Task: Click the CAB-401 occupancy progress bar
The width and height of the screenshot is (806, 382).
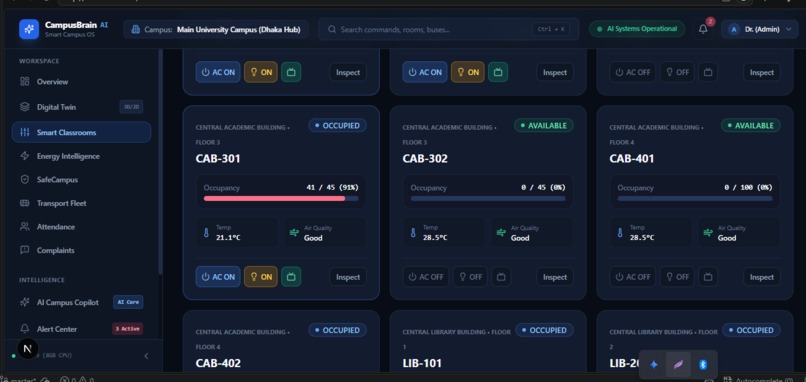Action: tap(695, 198)
